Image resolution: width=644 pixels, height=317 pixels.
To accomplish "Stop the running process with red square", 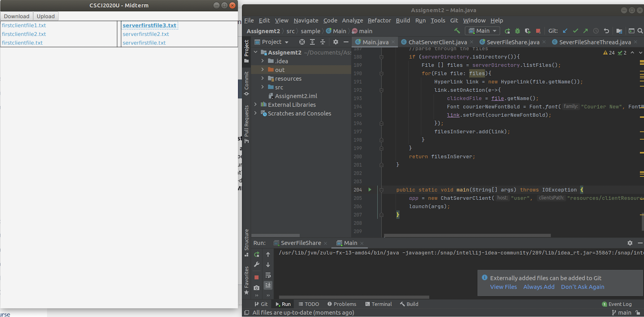I will point(538,31).
